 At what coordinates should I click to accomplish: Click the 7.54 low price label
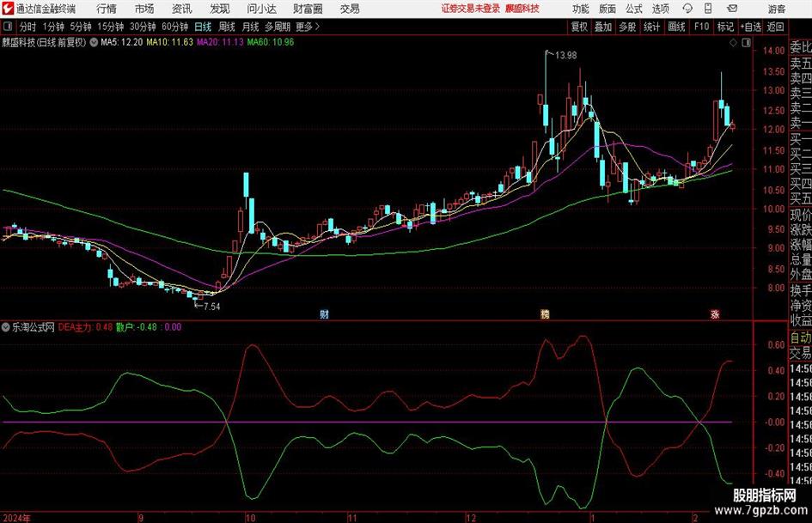211,307
